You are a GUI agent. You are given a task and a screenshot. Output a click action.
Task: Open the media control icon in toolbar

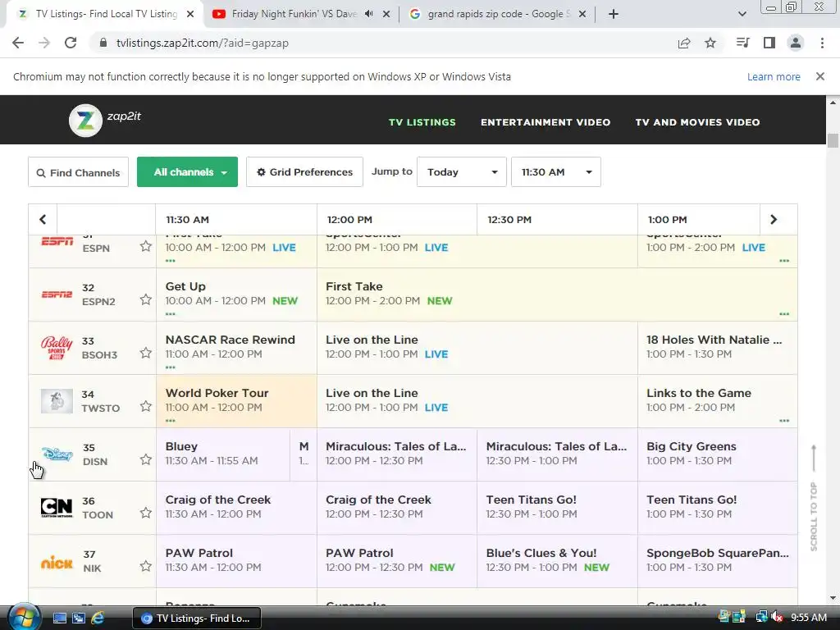[x=742, y=43]
